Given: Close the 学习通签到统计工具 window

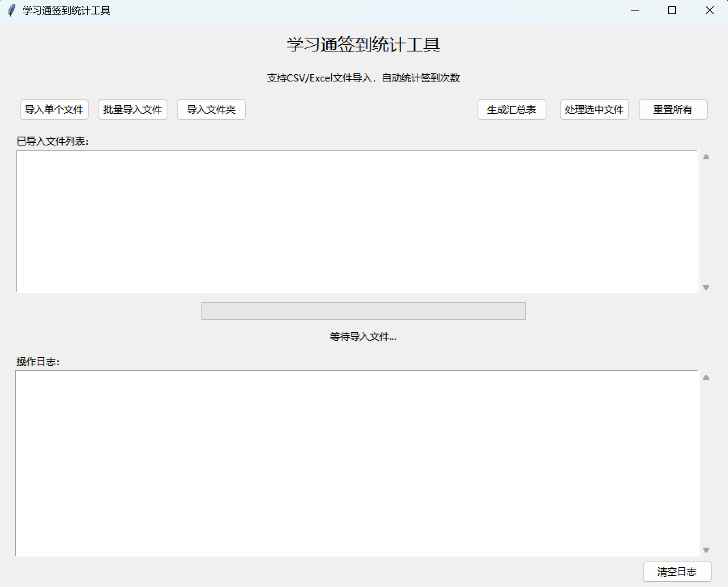Looking at the screenshot, I should coord(709,11).
